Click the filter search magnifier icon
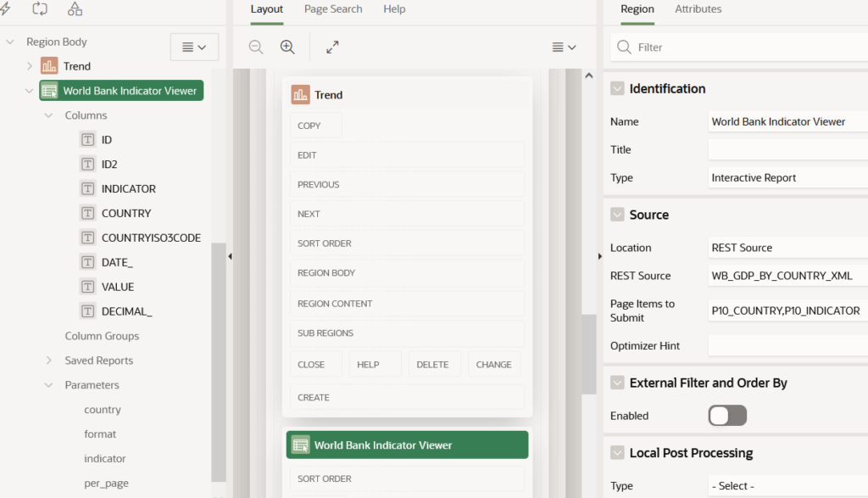Screen dimensions: 868x498 point(625,48)
